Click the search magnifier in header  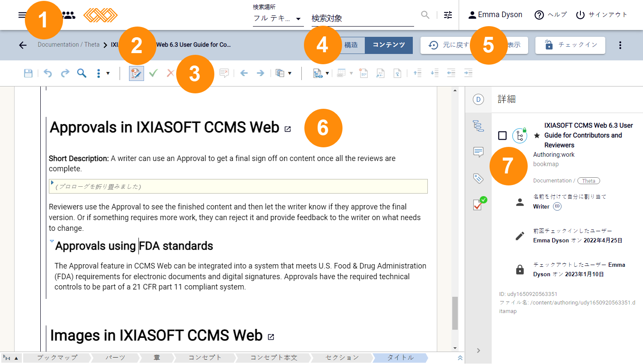pos(425,15)
